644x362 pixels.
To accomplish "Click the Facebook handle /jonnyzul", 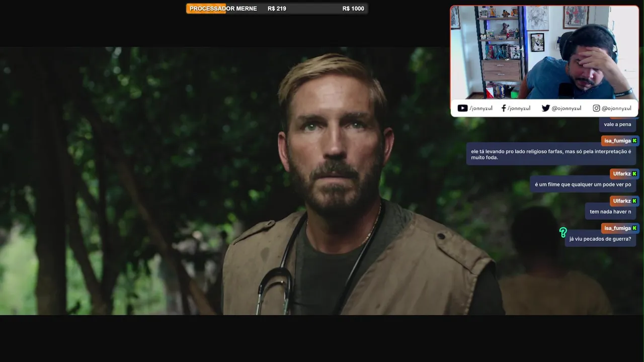I will (x=519, y=108).
